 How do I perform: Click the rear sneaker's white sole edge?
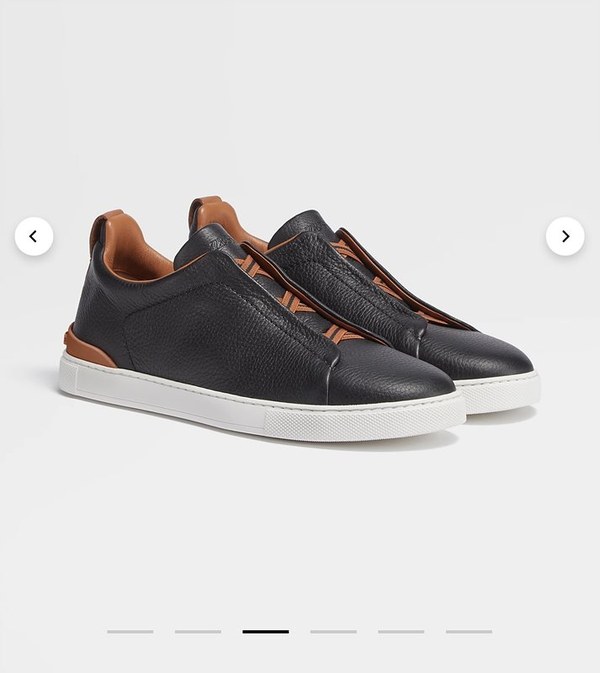[500, 391]
